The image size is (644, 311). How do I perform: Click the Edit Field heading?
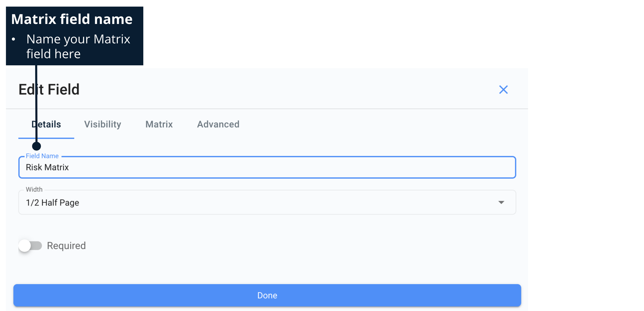point(49,90)
